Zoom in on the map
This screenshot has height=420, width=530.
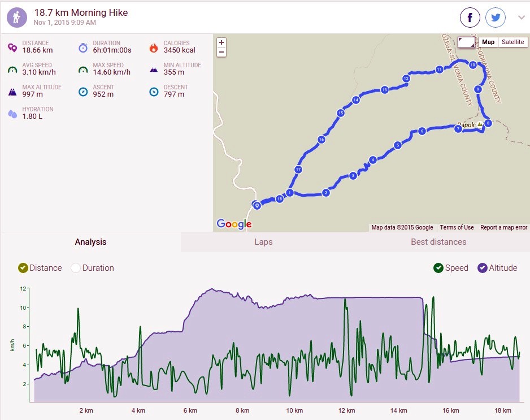221,42
